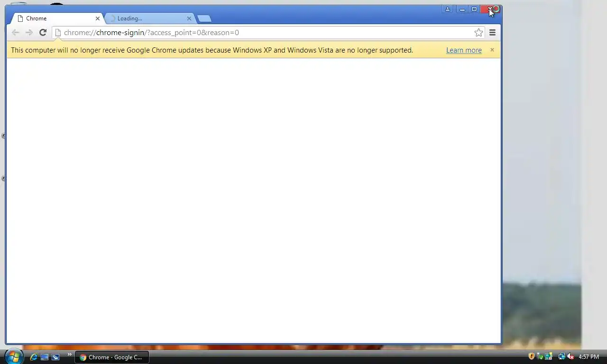Maximize the Chrome window
Image resolution: width=607 pixels, height=364 pixels.
pyautogui.click(x=474, y=9)
